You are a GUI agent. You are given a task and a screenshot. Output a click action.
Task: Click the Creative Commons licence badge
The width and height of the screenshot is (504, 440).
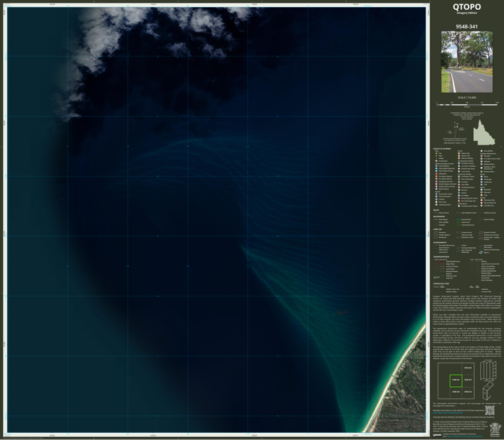437,435
